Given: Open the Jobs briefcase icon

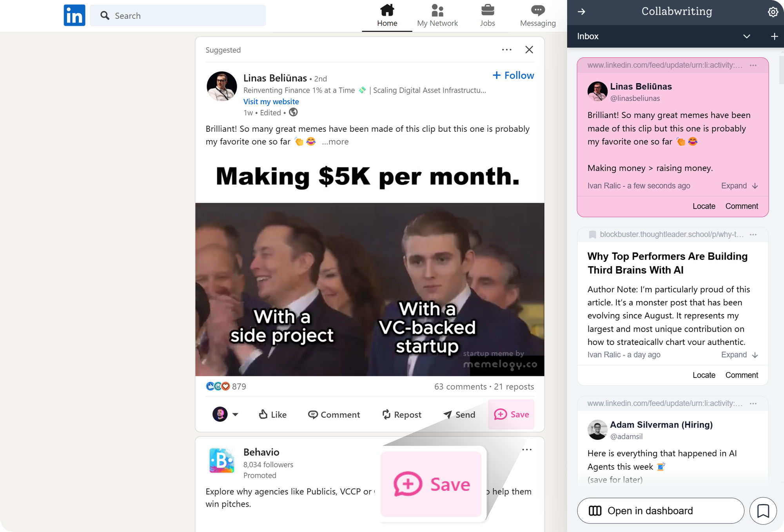Looking at the screenshot, I should pos(487,16).
